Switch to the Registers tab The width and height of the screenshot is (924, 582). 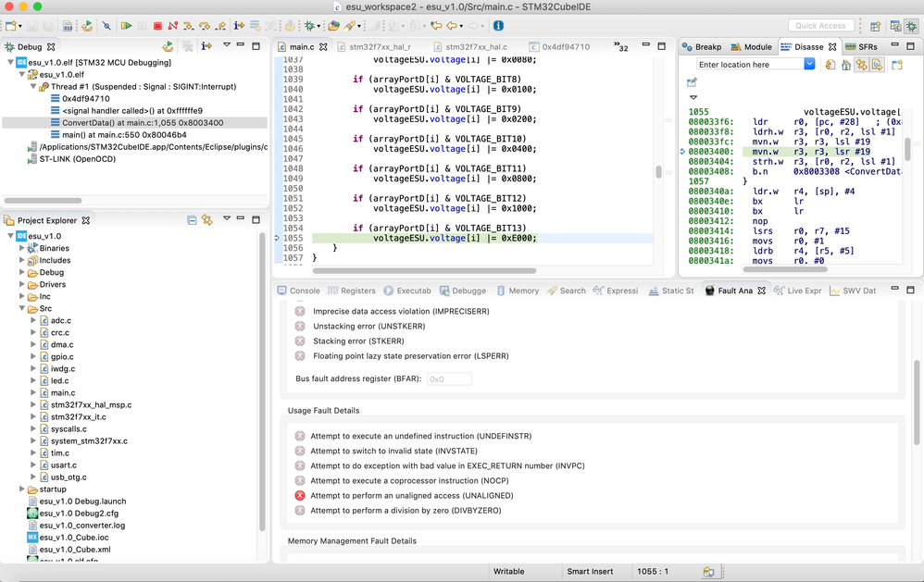pos(351,291)
